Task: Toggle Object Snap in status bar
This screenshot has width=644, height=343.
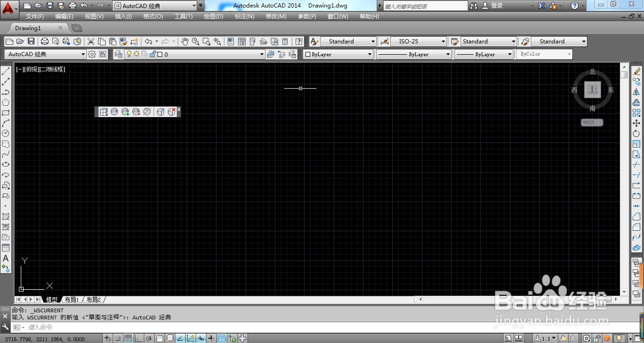Action: [159, 338]
